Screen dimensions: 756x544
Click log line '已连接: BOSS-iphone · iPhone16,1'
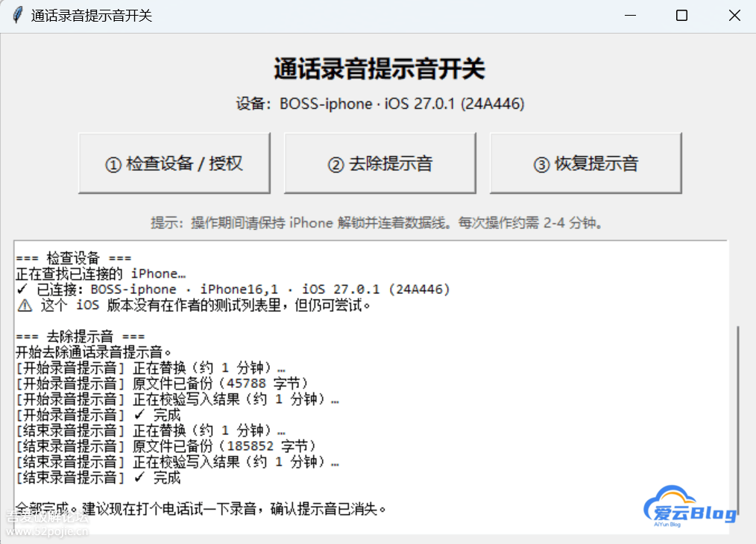click(233, 289)
